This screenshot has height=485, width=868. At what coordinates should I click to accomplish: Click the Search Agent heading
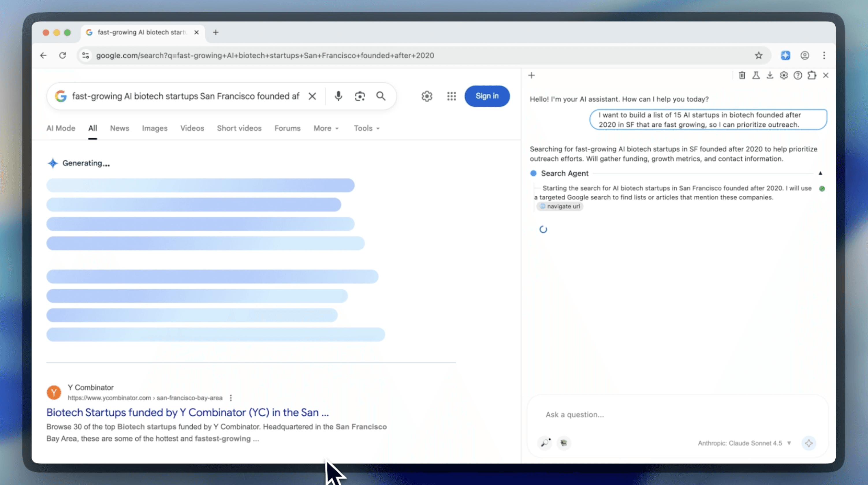point(565,174)
